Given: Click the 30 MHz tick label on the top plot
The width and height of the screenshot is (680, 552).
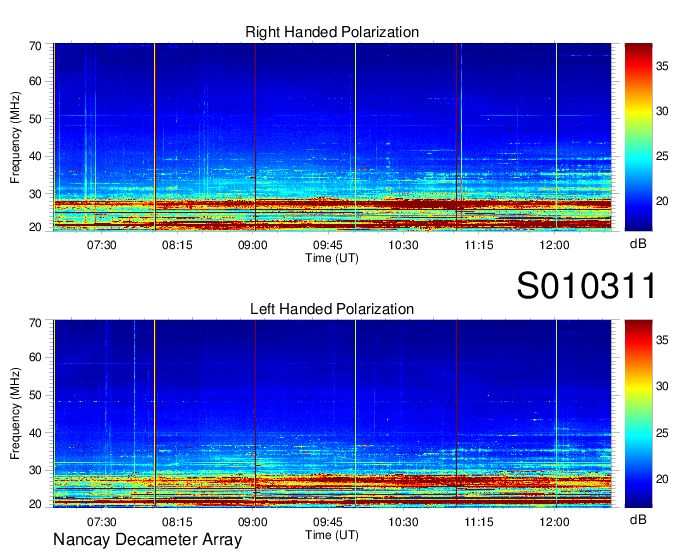Looking at the screenshot, I should click(x=35, y=194).
